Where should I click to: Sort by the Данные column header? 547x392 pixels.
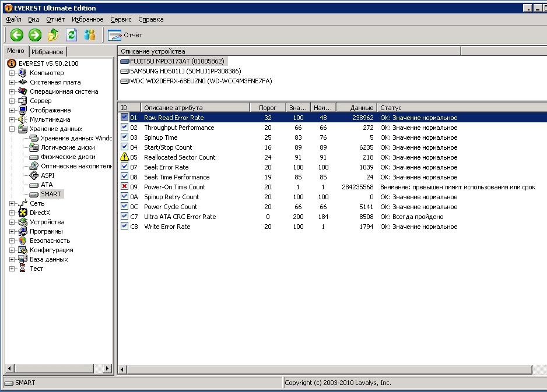click(x=357, y=107)
